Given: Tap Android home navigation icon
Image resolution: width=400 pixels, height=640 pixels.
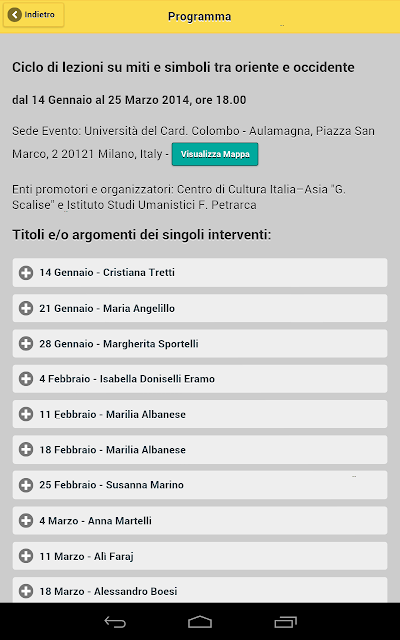Looking at the screenshot, I should click(200, 622).
